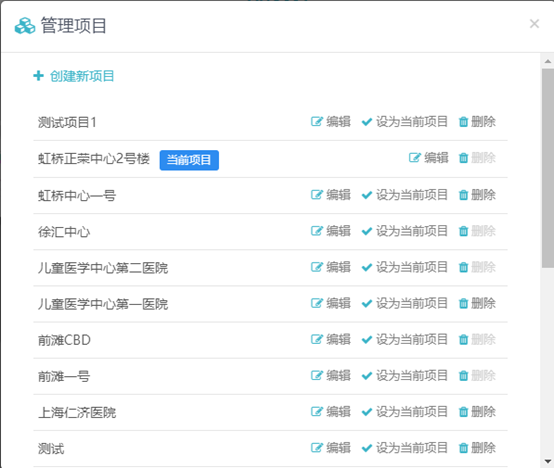Click 删除 text in the 测试 row
Viewport: 554px width, 468px height.
tap(483, 448)
